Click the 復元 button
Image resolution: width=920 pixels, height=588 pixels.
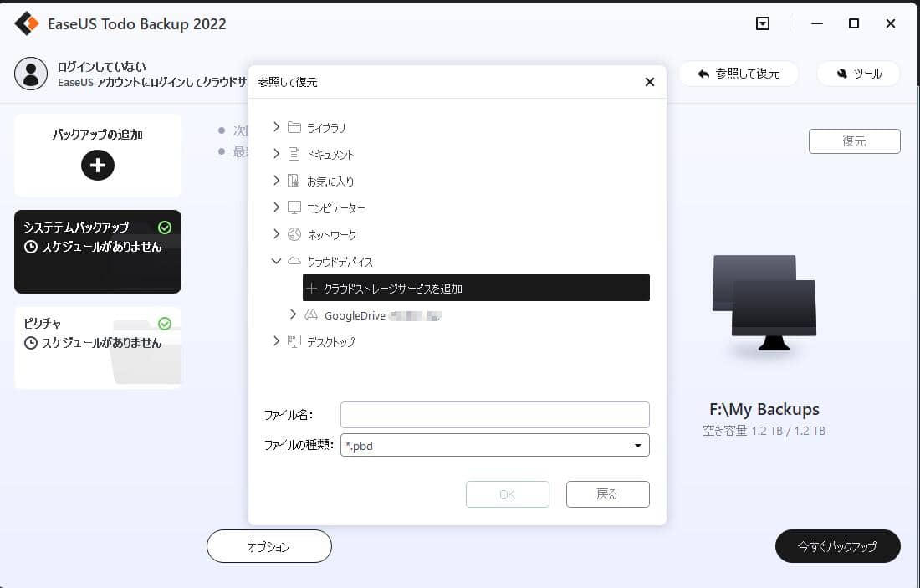(x=854, y=141)
